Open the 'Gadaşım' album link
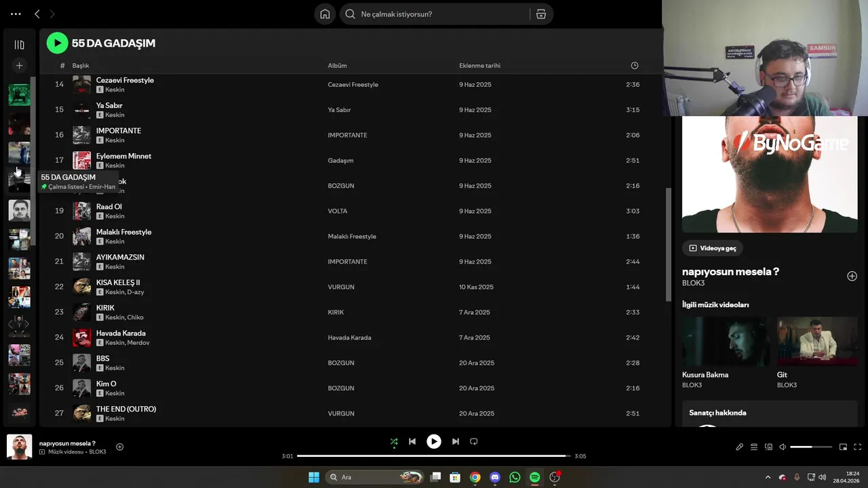 [340, 161]
